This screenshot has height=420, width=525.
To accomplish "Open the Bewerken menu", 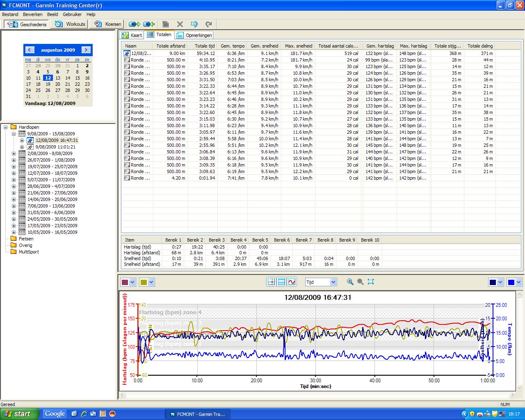I will click(x=33, y=14).
